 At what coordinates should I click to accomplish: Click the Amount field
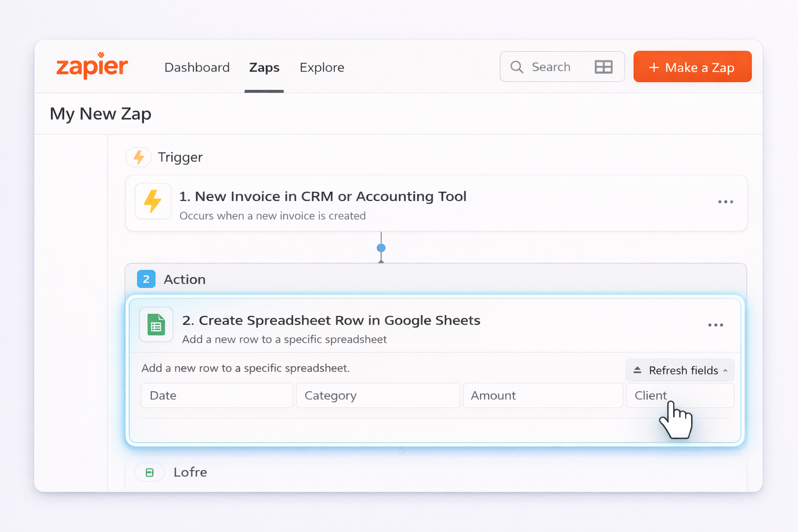pyautogui.click(x=543, y=396)
